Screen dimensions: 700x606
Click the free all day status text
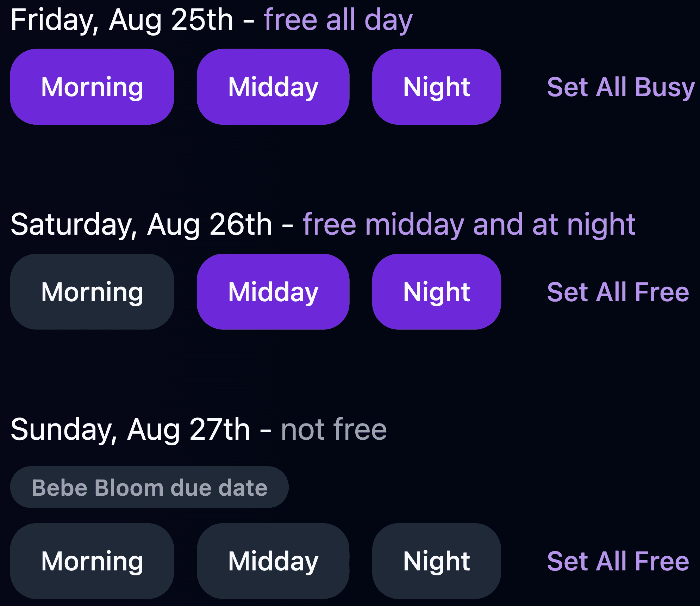[x=338, y=20]
